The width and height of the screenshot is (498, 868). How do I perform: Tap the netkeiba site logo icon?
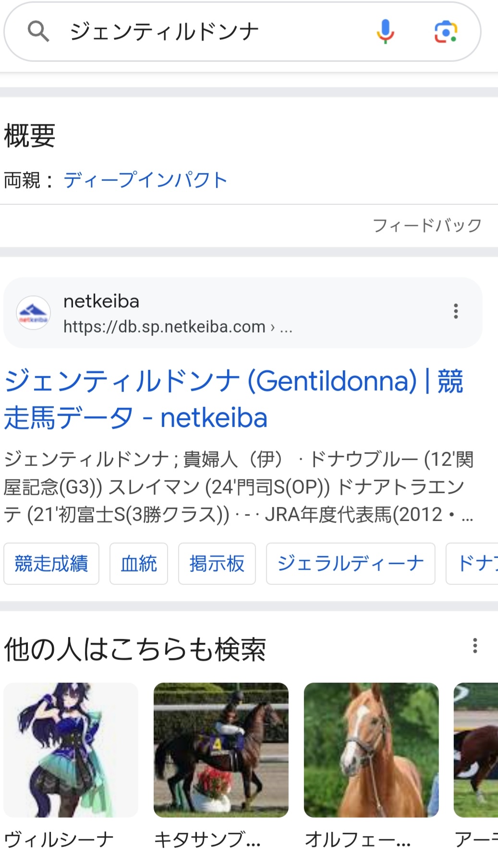click(33, 313)
